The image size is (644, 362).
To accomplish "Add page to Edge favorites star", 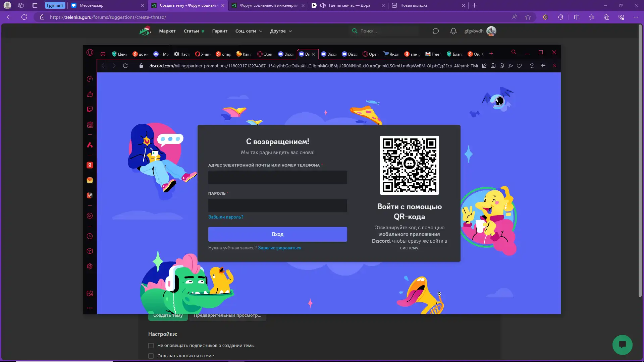I will pos(528,17).
